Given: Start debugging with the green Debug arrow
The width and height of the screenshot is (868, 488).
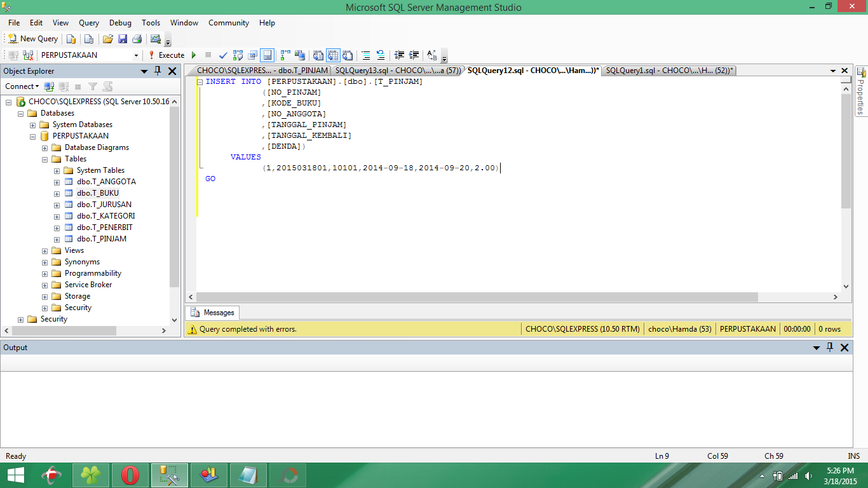Looking at the screenshot, I should 193,55.
